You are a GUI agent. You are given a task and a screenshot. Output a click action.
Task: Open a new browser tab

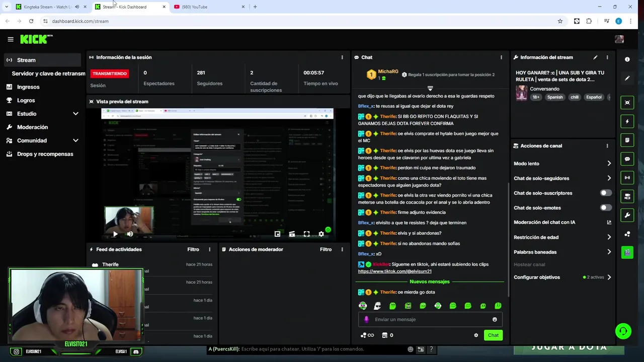[255, 7]
